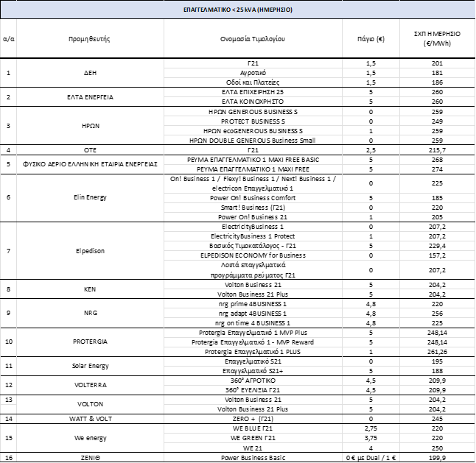This screenshot has height=463, width=476.
Task: Click the nrg prime 4BUSINESS 1 cell
Action: click(253, 304)
